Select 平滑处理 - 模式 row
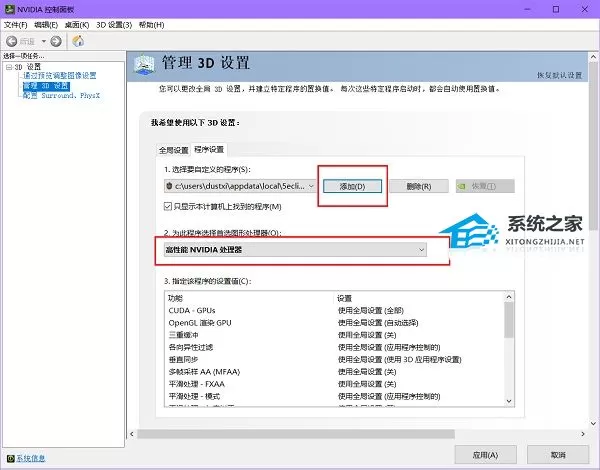Viewport: 600px width, 470px height. (x=336, y=396)
